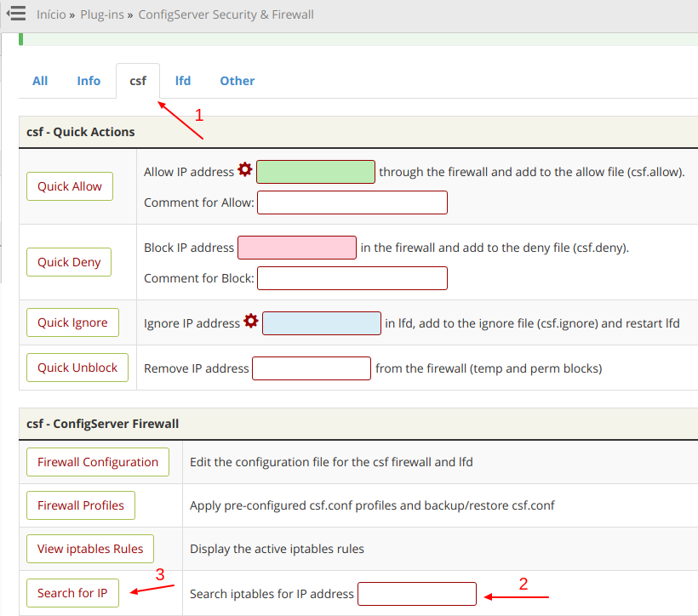
Task: Focus the pink Block IP address field
Action: coord(297,248)
